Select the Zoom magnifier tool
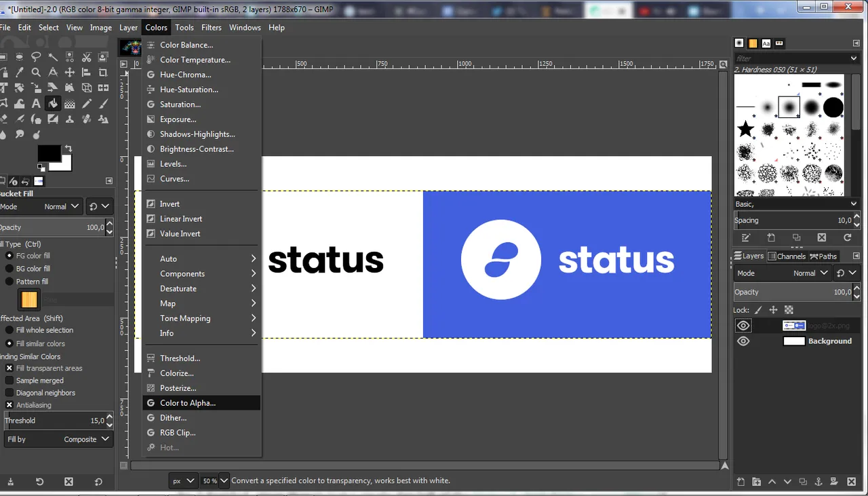The image size is (868, 496). [36, 72]
